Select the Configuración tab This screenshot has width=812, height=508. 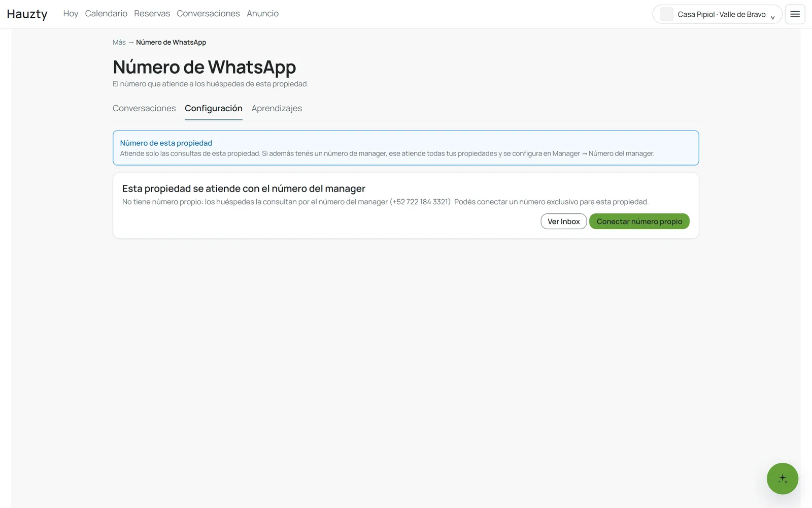(x=214, y=108)
